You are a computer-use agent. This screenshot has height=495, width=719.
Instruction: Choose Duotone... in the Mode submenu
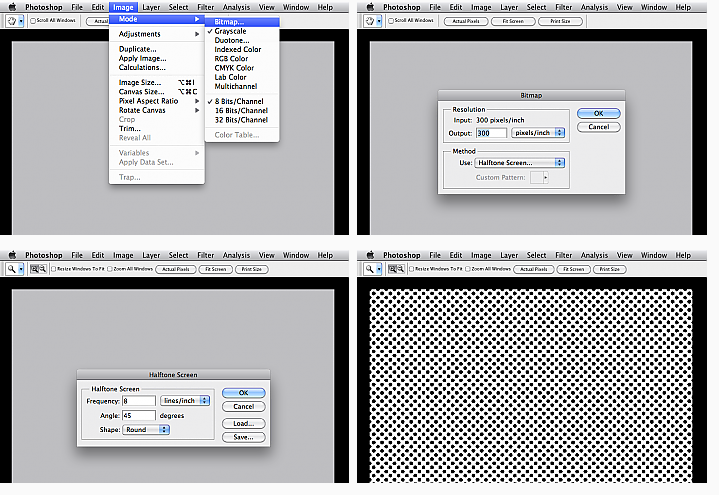[242, 40]
